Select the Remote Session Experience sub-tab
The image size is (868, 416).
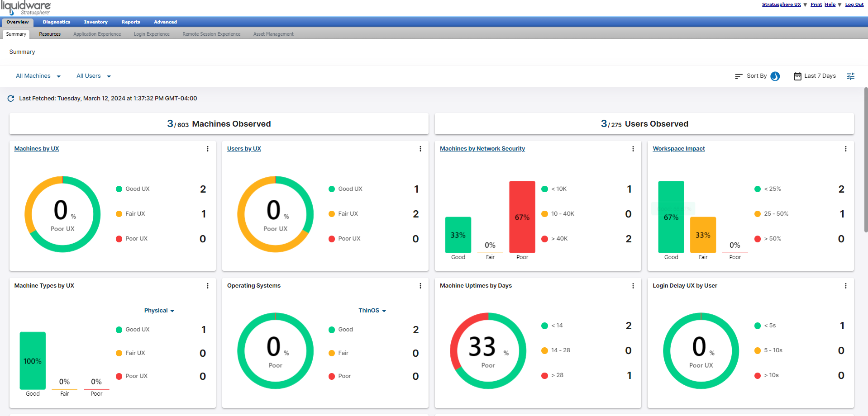(211, 34)
